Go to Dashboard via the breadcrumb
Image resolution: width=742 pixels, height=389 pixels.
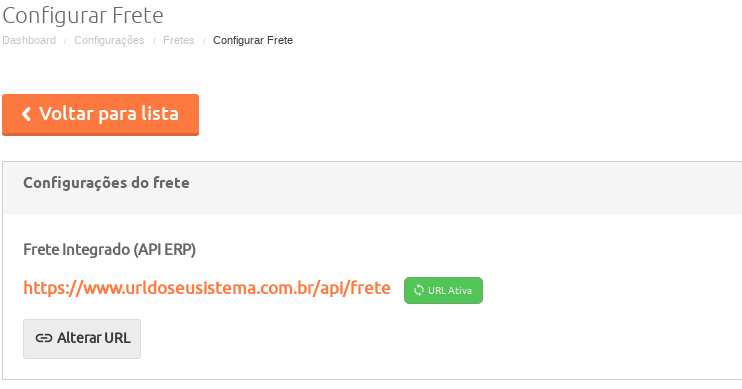click(29, 40)
